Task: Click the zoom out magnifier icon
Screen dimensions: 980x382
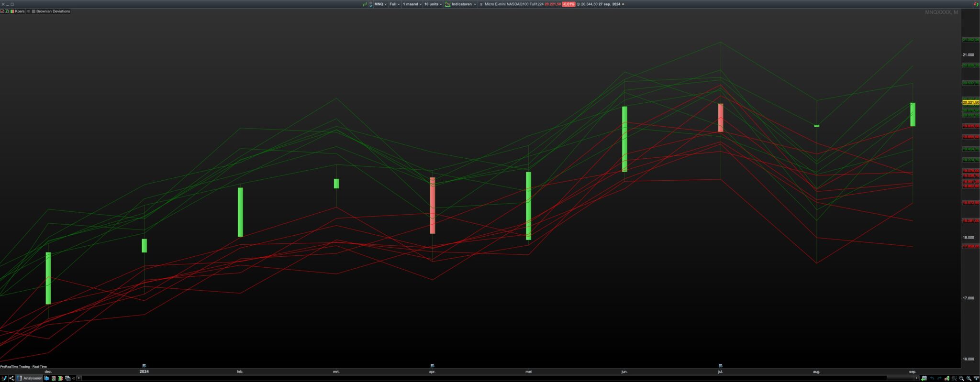Action: coord(961,378)
